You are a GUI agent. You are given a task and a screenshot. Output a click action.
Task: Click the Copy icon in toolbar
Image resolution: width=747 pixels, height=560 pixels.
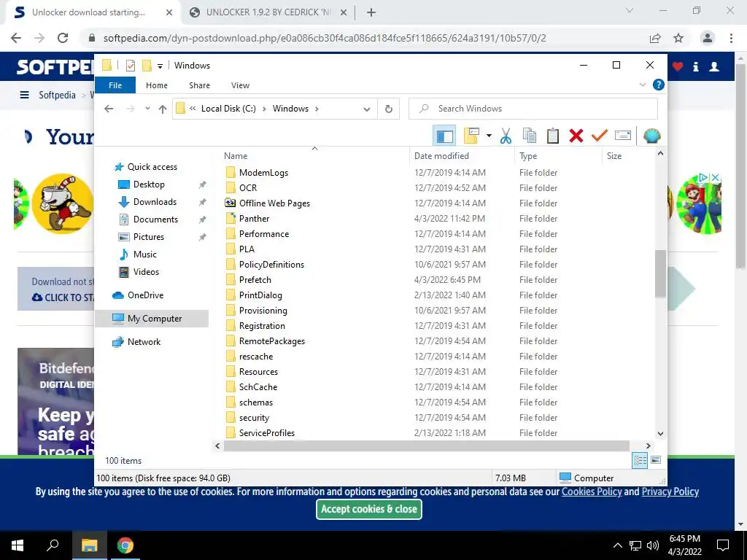(x=530, y=136)
